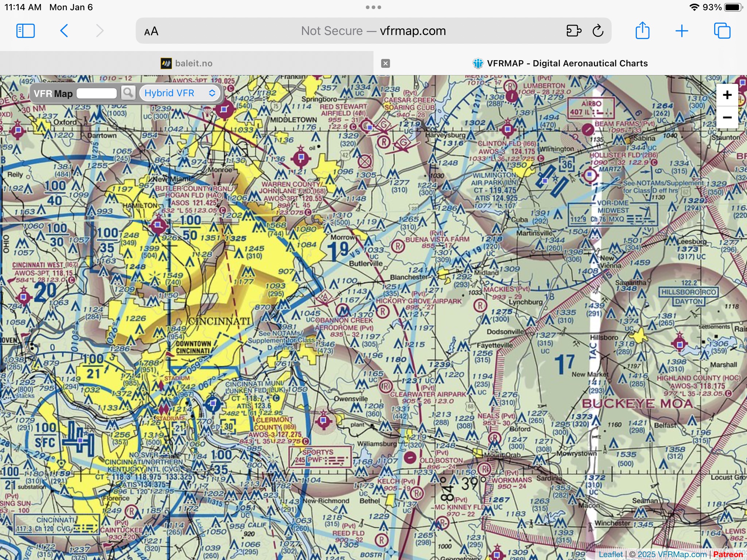Click the Owensville town label

(x=351, y=399)
